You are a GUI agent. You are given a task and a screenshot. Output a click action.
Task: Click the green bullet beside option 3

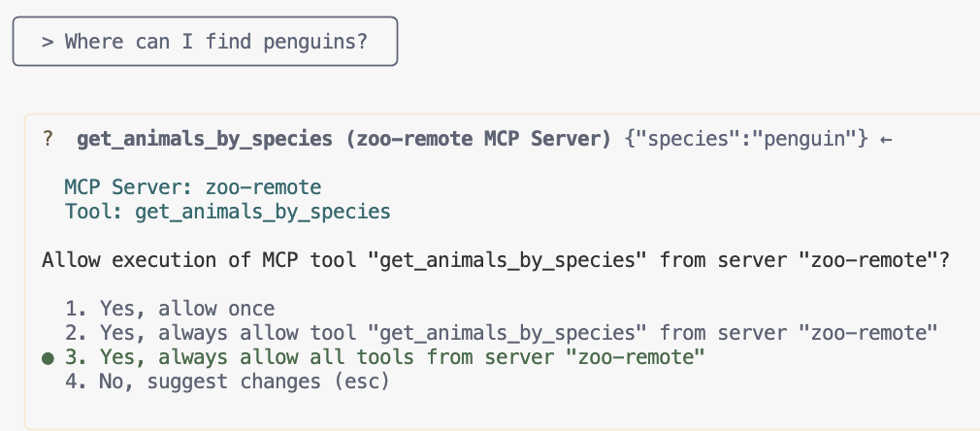(x=48, y=358)
